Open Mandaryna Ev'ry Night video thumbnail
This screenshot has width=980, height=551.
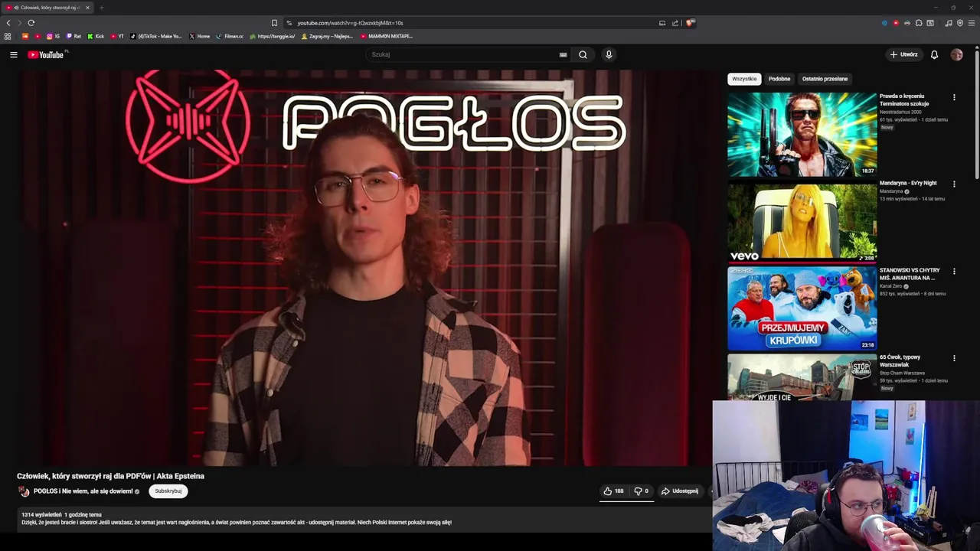[x=802, y=222]
